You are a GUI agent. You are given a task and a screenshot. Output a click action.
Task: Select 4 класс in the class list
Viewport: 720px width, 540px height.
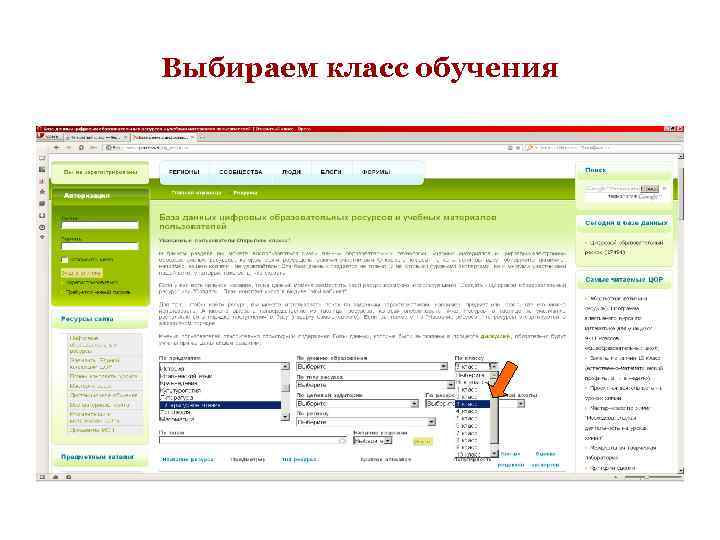pos(472,411)
